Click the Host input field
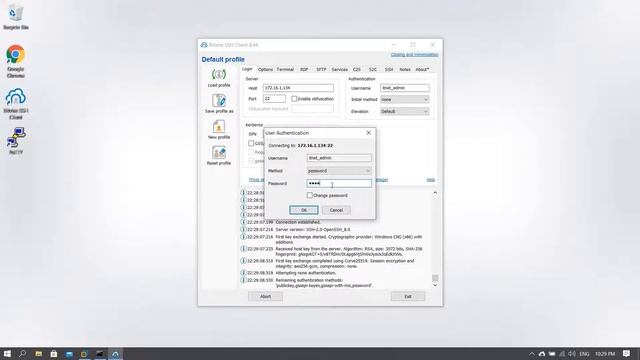640x360 pixels. click(298, 88)
